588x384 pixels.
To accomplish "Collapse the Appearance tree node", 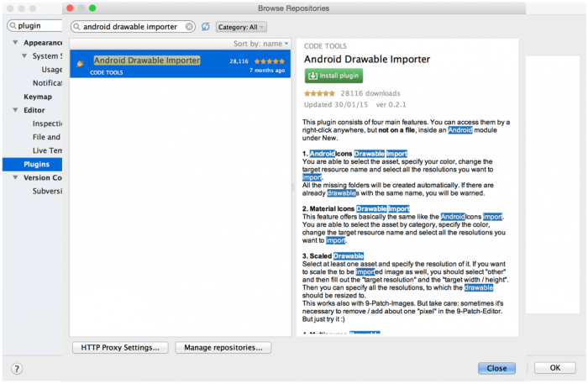I will [x=15, y=42].
